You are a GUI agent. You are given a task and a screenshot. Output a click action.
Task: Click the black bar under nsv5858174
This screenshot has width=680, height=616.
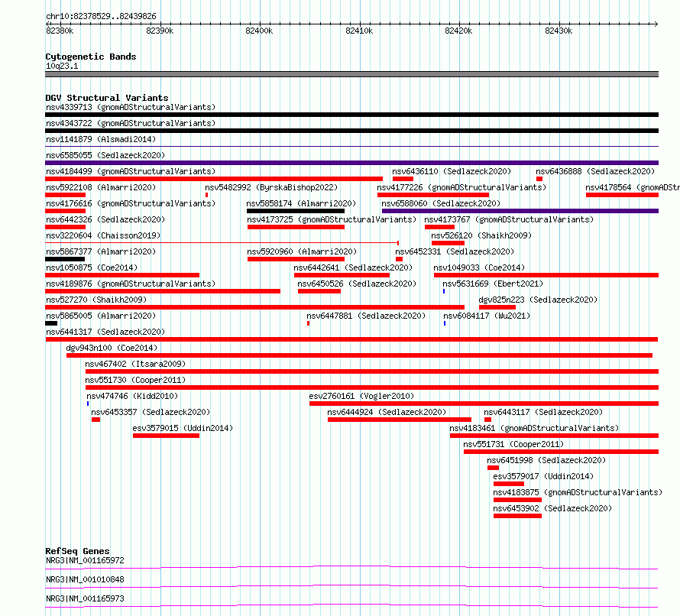tap(296, 211)
